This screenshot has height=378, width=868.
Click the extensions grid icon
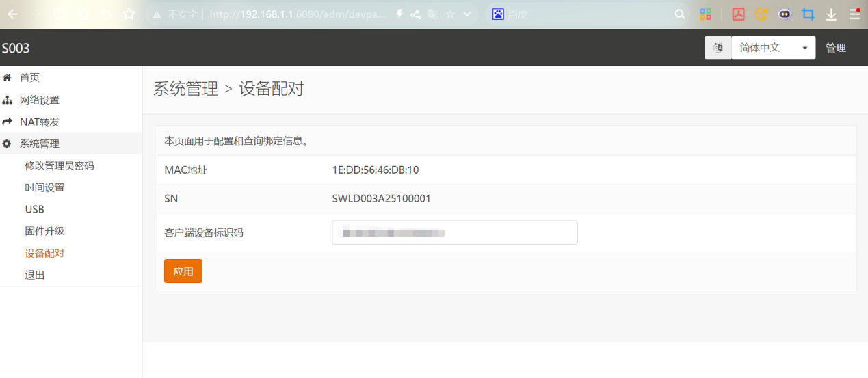click(x=705, y=14)
